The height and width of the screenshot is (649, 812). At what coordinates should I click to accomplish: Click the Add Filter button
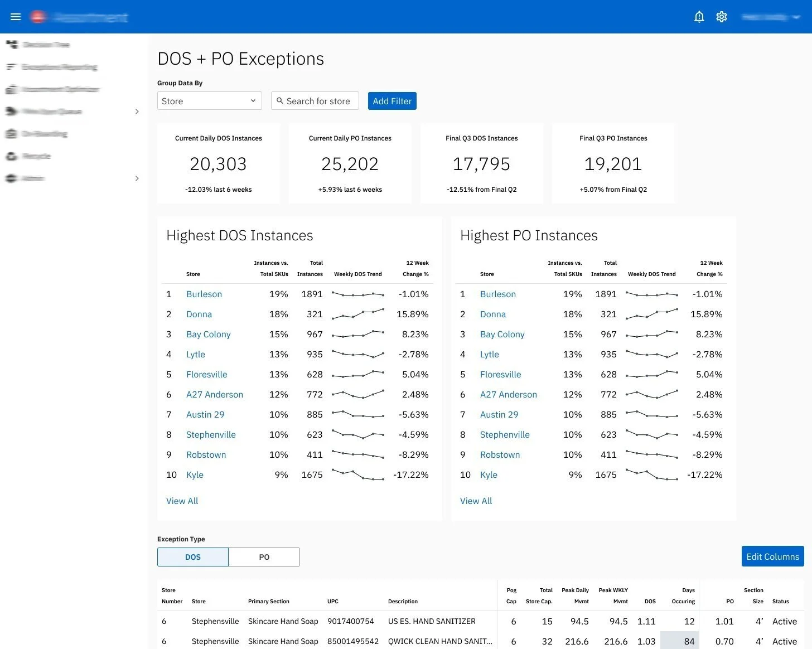point(392,101)
